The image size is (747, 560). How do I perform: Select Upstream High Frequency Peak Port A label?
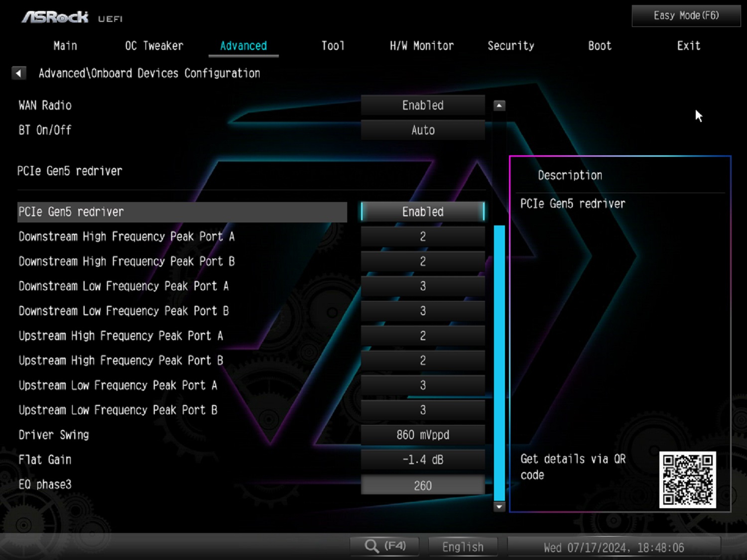(121, 336)
